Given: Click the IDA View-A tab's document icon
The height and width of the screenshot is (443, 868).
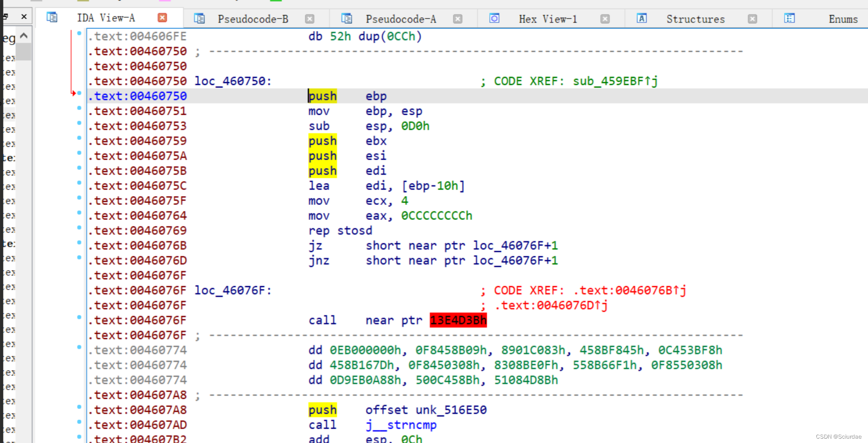Looking at the screenshot, I should [52, 17].
